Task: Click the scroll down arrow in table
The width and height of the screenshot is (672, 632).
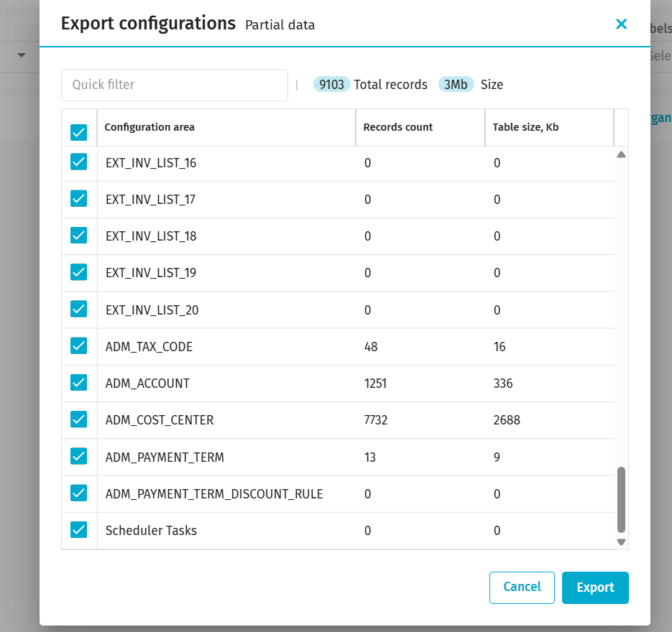Action: point(622,542)
